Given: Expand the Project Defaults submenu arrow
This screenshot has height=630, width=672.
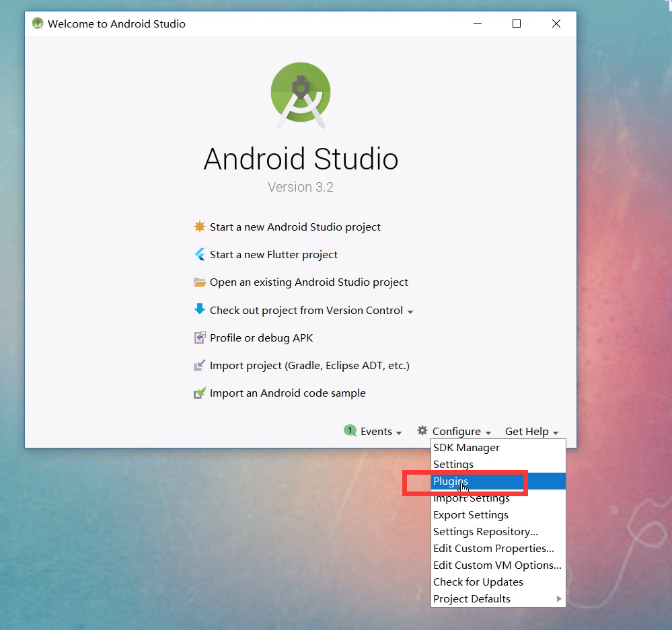Looking at the screenshot, I should (559, 599).
